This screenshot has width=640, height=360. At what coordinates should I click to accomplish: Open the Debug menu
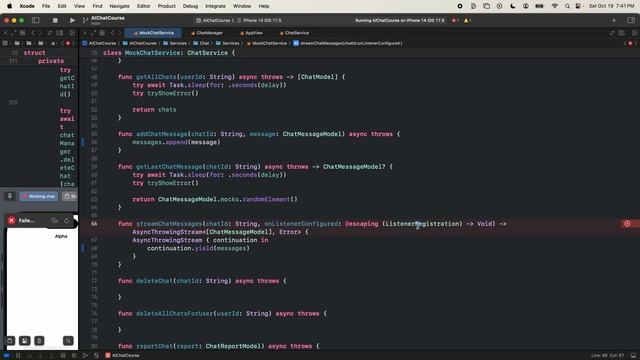click(x=190, y=6)
